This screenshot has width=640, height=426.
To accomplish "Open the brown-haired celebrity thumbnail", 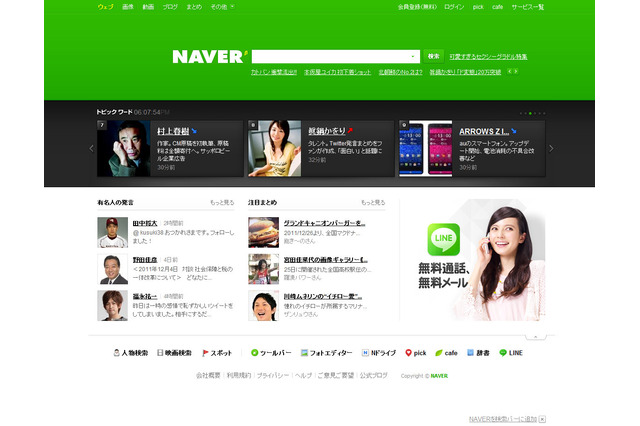I will pos(113,306).
